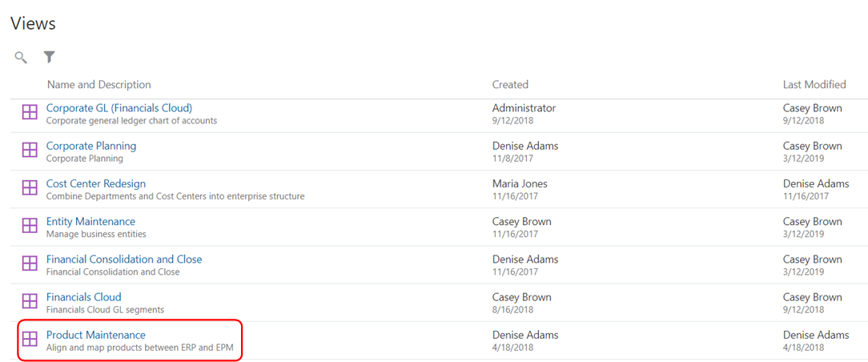Select Financial Consolidation and Close grid icon
868x362 pixels.
point(30,263)
